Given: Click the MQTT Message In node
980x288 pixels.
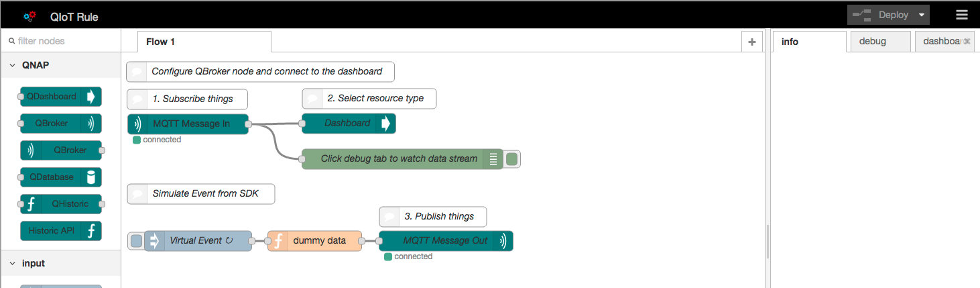Looking at the screenshot, I should (188, 124).
